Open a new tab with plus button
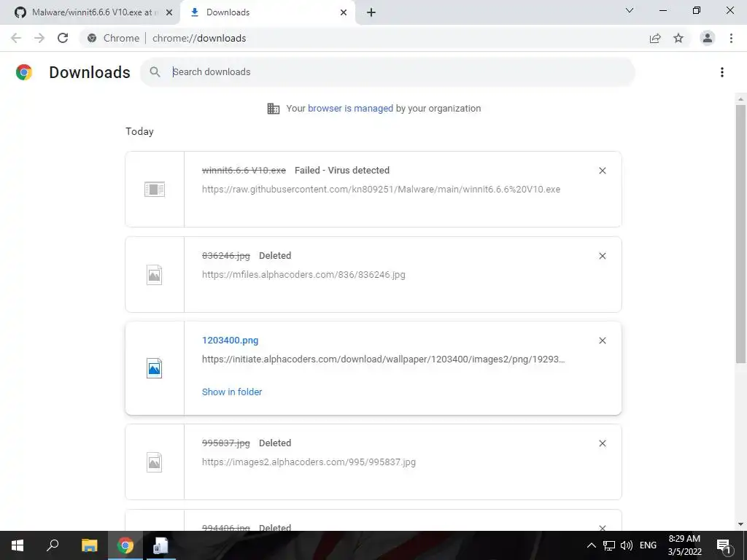The height and width of the screenshot is (560, 747). tap(371, 12)
